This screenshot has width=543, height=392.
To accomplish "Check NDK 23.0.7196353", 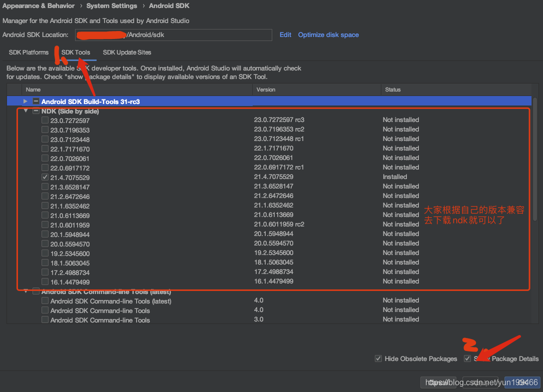I will [45, 129].
